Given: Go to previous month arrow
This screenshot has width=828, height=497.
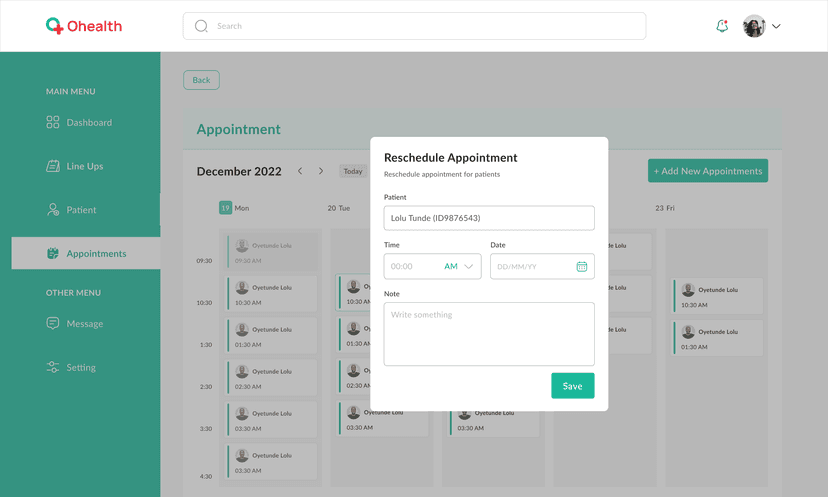Looking at the screenshot, I should coord(300,171).
